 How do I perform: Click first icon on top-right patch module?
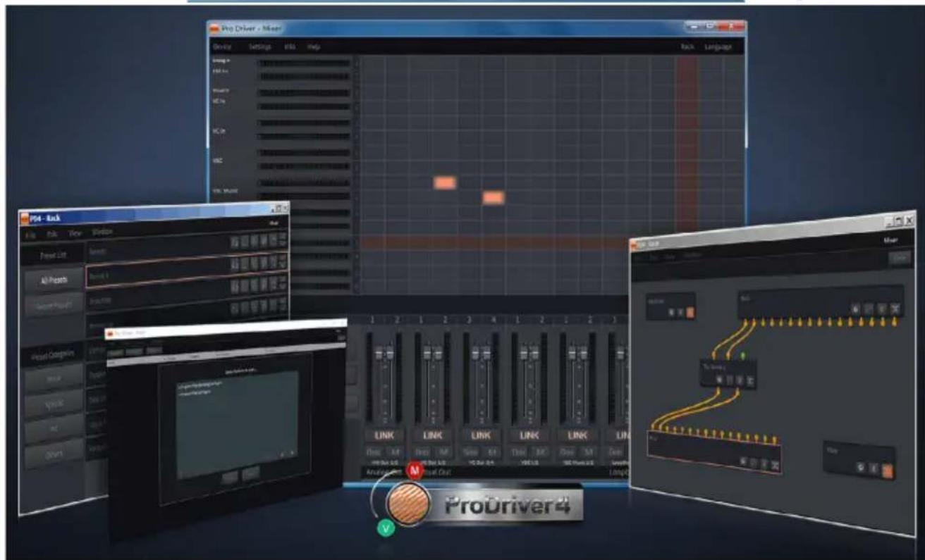(855, 308)
